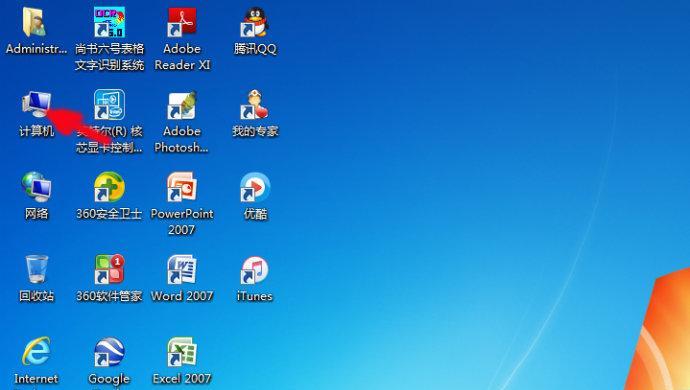The image size is (690, 390).
Task: Click the 腾讯QQ penguin icon
Action: tap(255, 22)
